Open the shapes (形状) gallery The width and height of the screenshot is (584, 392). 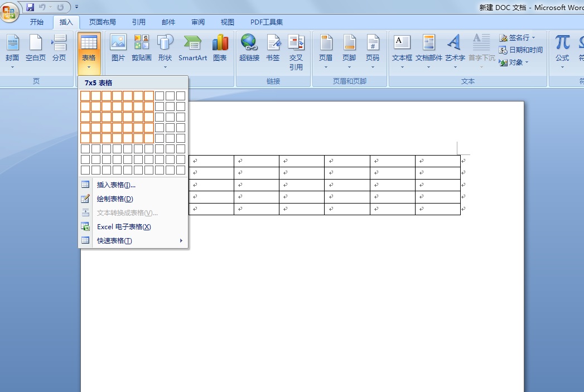pos(165,52)
